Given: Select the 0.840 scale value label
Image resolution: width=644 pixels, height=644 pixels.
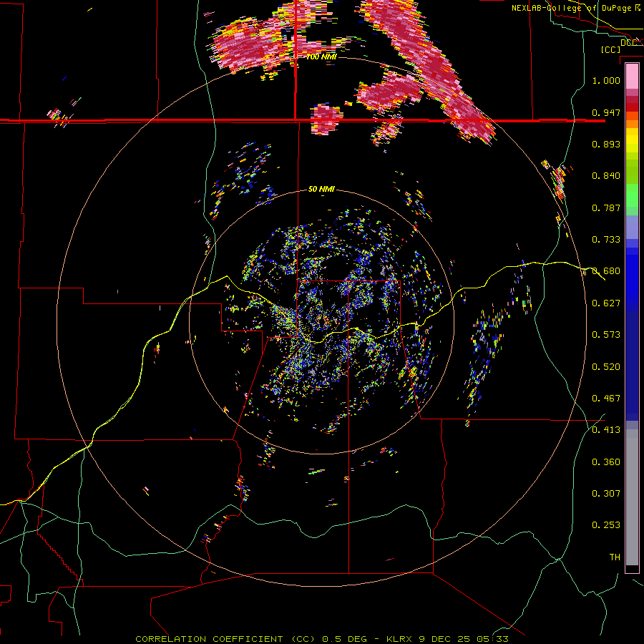Looking at the screenshot, I should (x=606, y=176).
